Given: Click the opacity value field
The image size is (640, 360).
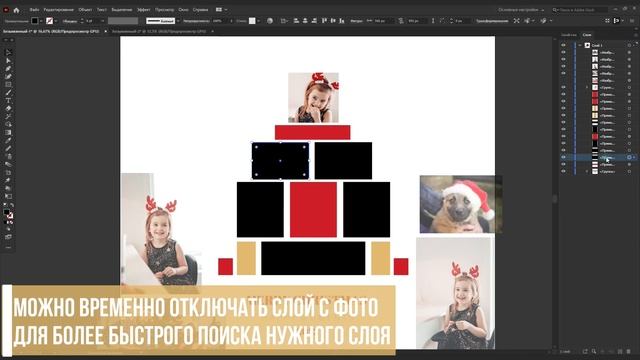Looking at the screenshot, I should click(219, 21).
